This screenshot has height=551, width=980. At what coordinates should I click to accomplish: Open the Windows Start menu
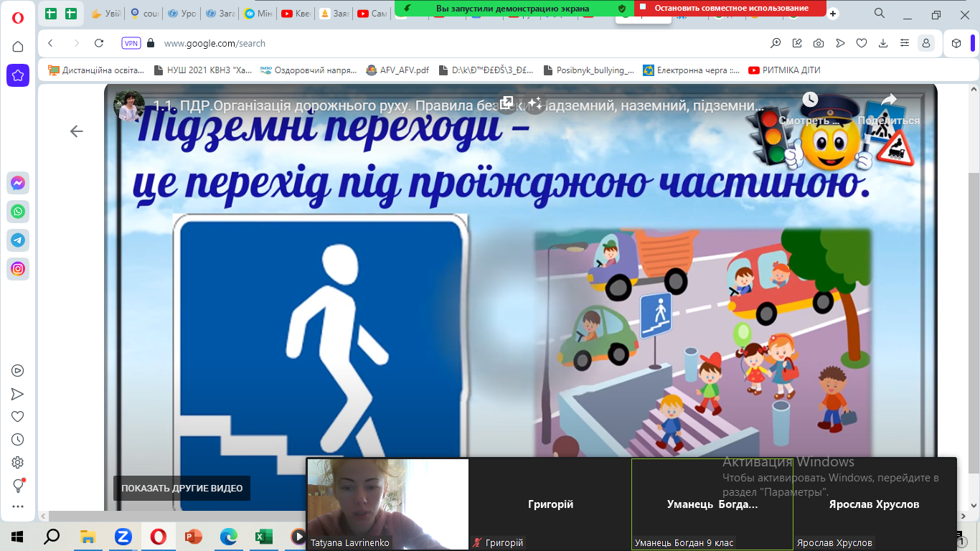[x=17, y=537]
